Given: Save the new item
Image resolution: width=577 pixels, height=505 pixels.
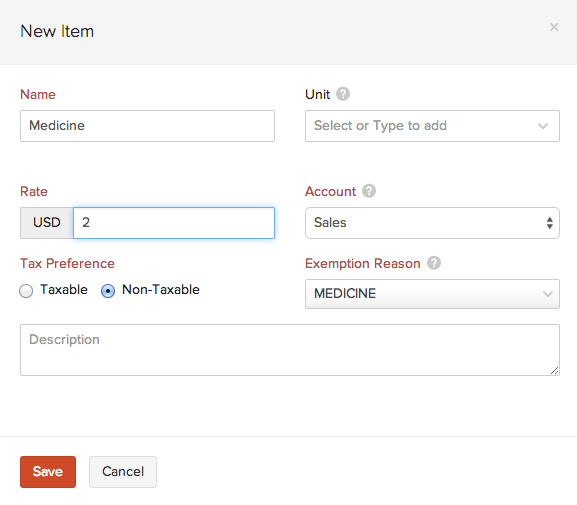Looking at the screenshot, I should coord(48,472).
